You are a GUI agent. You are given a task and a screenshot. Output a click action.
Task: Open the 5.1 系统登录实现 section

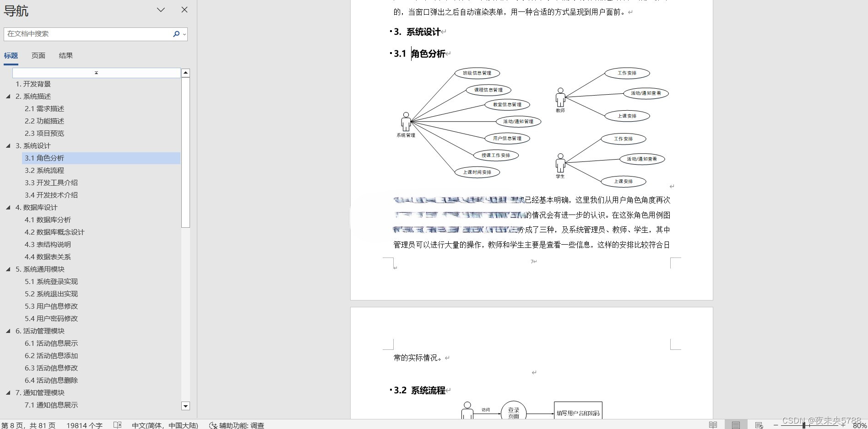click(x=51, y=281)
